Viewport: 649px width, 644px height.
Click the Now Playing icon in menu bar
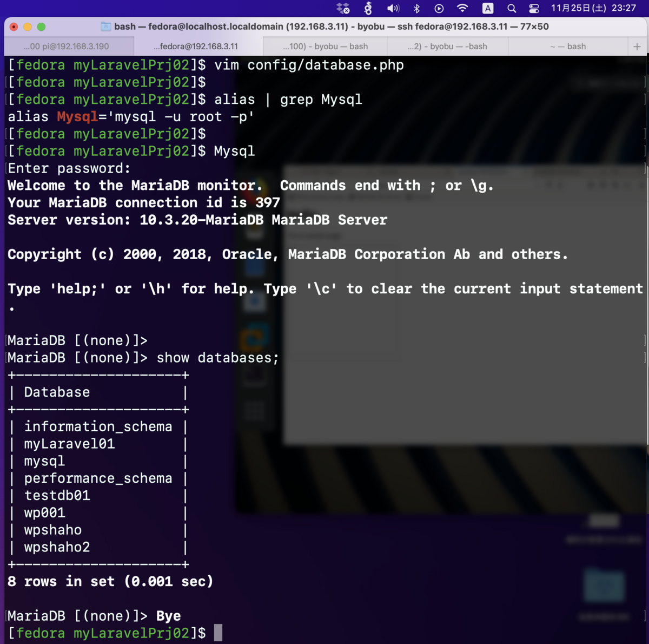[439, 8]
